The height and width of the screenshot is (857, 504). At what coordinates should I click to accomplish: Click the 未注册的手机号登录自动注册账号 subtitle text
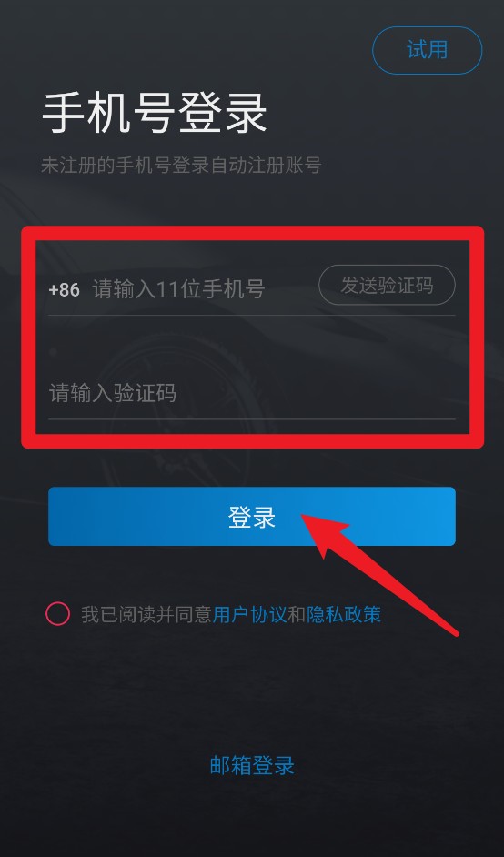click(x=181, y=165)
